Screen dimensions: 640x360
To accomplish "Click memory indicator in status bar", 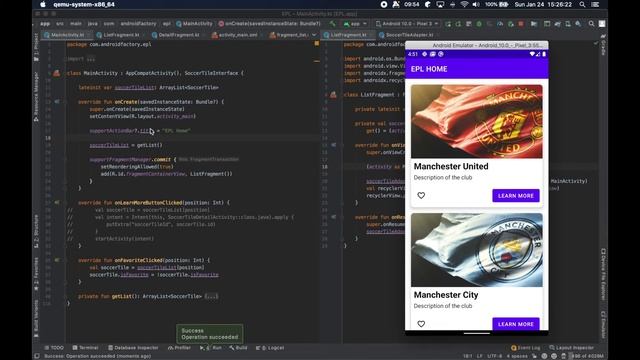I will coord(586,356).
